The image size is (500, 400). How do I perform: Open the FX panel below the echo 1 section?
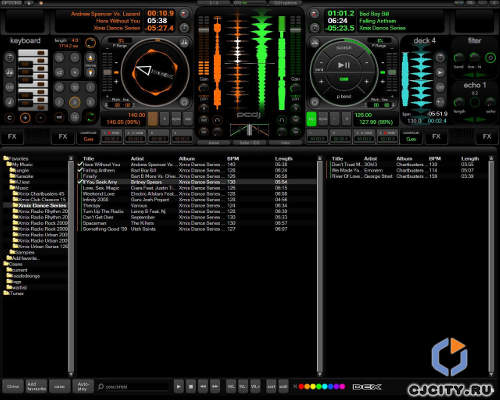pos(487,137)
